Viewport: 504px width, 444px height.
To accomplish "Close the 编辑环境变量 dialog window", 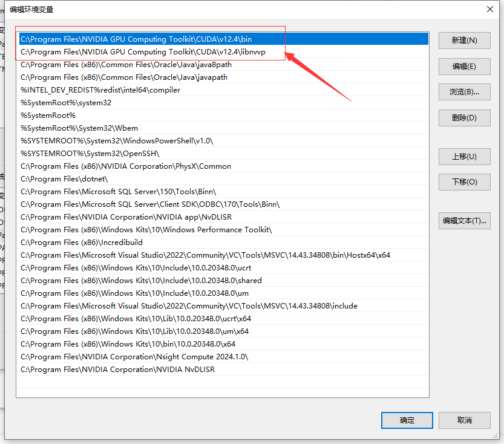I will tap(489, 9).
